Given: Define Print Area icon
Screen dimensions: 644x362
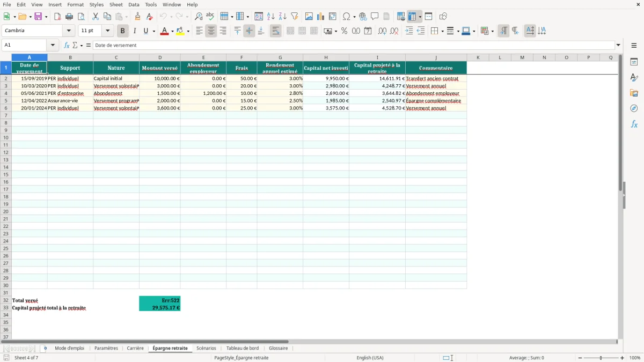Looking at the screenshot, I should coord(401,17).
